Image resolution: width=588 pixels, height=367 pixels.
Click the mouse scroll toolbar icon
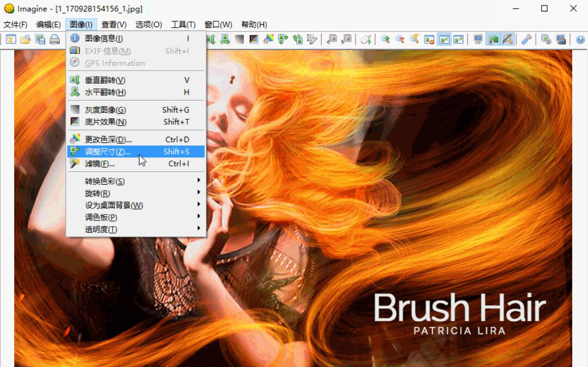click(366, 39)
